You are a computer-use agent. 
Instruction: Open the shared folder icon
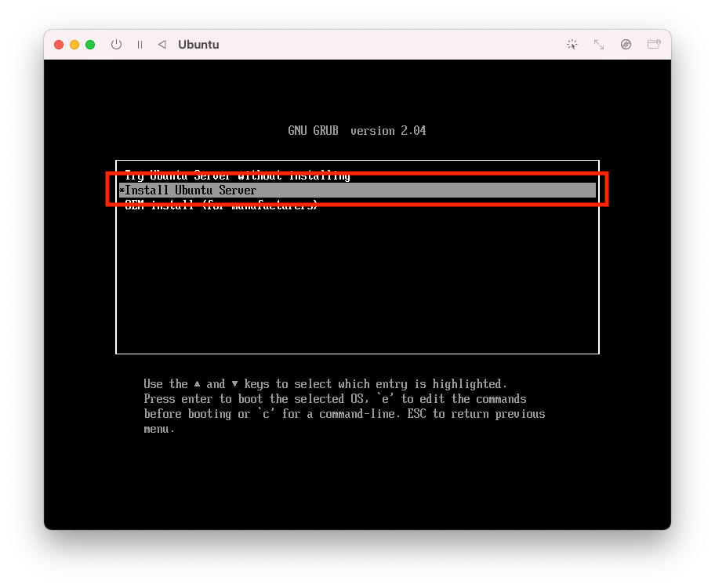tap(654, 44)
